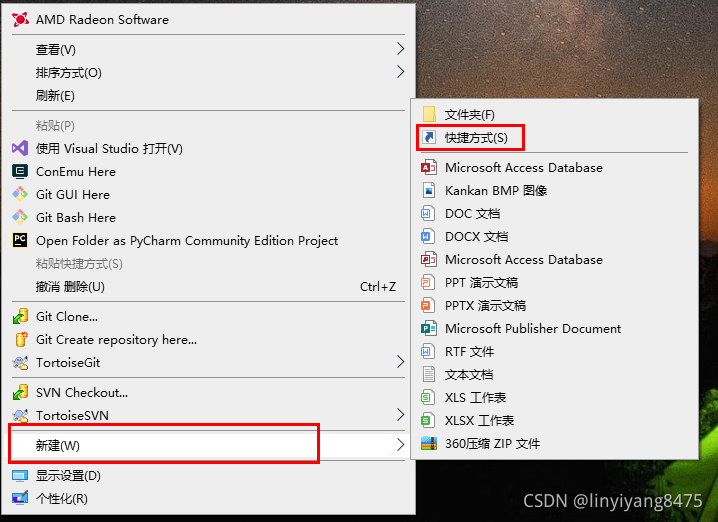Click the DOCX 文档 file icon
This screenshot has height=522, width=718.
(x=427, y=236)
